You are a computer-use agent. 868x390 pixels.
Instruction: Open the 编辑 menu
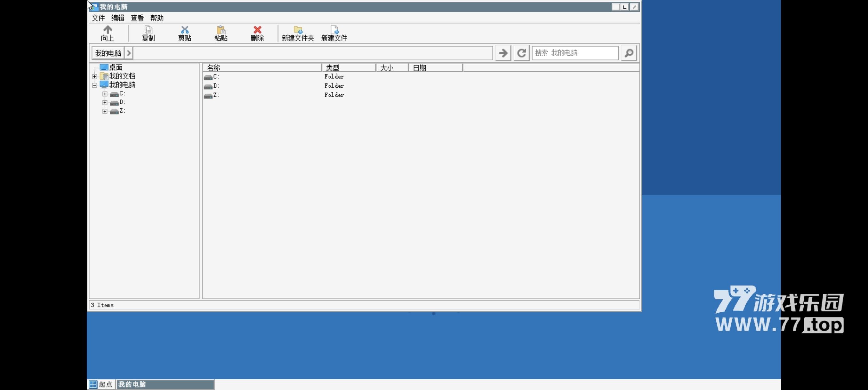click(x=118, y=18)
